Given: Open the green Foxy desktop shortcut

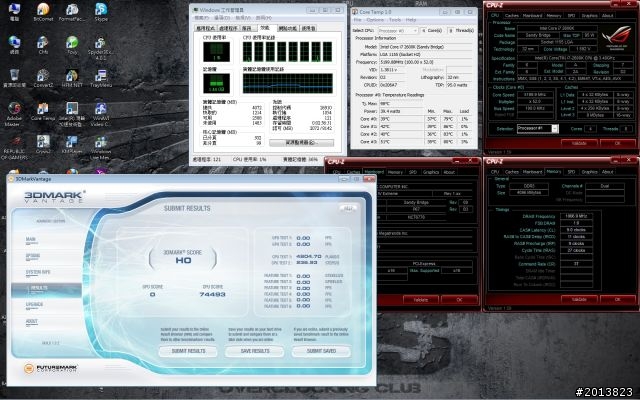Looking at the screenshot, I should click(x=72, y=45).
